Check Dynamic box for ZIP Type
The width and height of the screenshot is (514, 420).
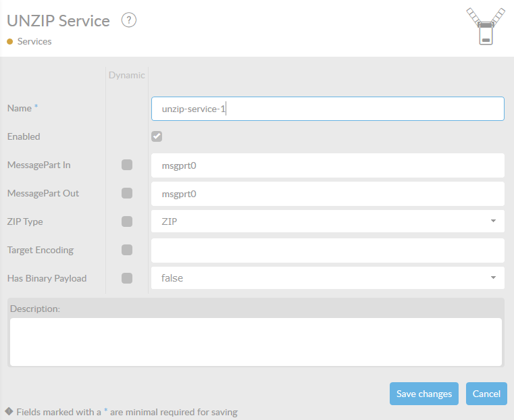(x=127, y=221)
